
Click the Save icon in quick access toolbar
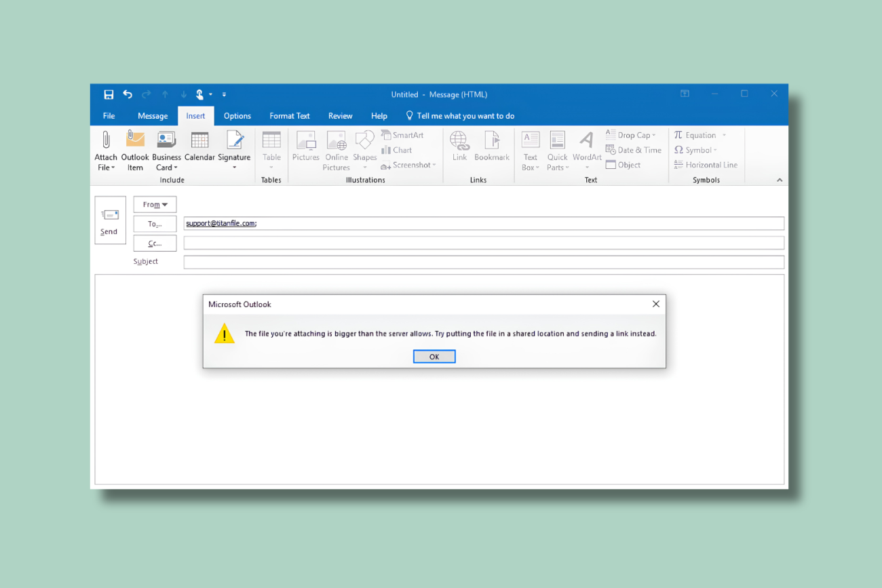[109, 94]
